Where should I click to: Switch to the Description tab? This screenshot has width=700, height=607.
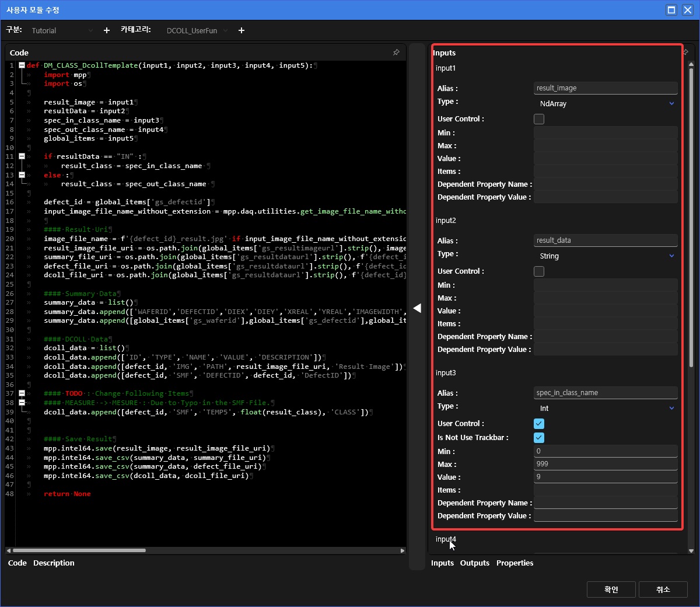point(54,563)
